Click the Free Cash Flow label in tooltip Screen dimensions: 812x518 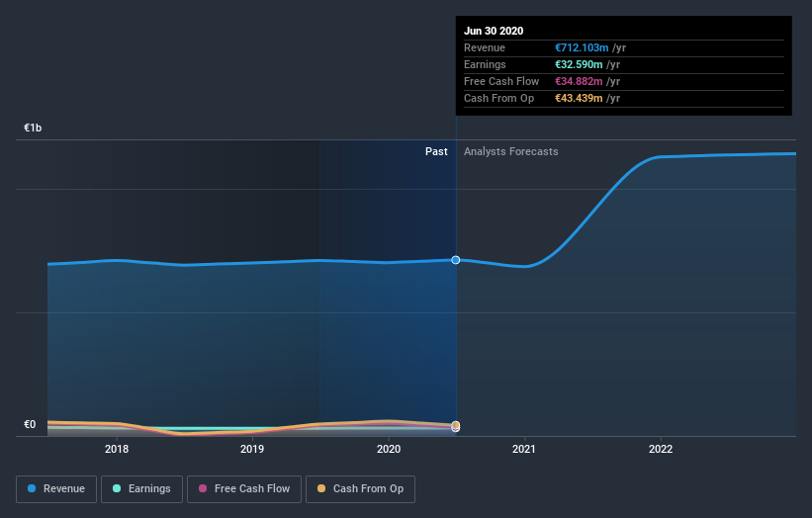pos(501,81)
